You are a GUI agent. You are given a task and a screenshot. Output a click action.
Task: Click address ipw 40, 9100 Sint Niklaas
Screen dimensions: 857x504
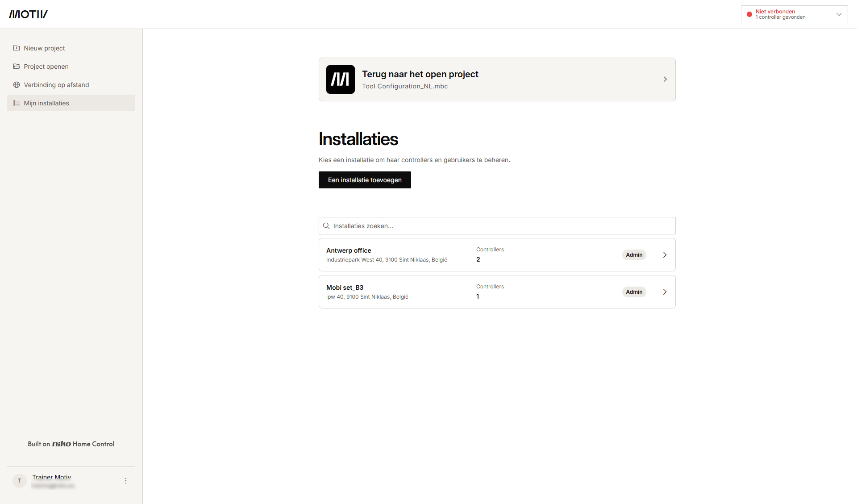click(x=367, y=297)
